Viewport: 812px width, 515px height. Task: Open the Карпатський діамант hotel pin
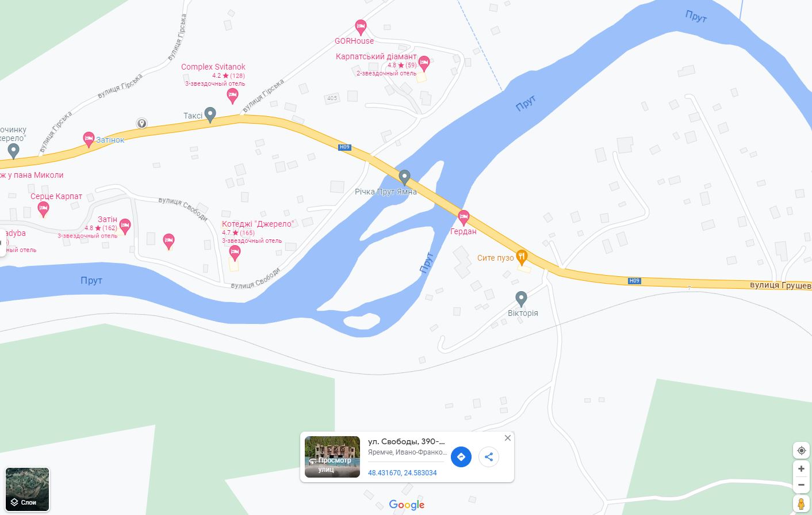pos(424,63)
